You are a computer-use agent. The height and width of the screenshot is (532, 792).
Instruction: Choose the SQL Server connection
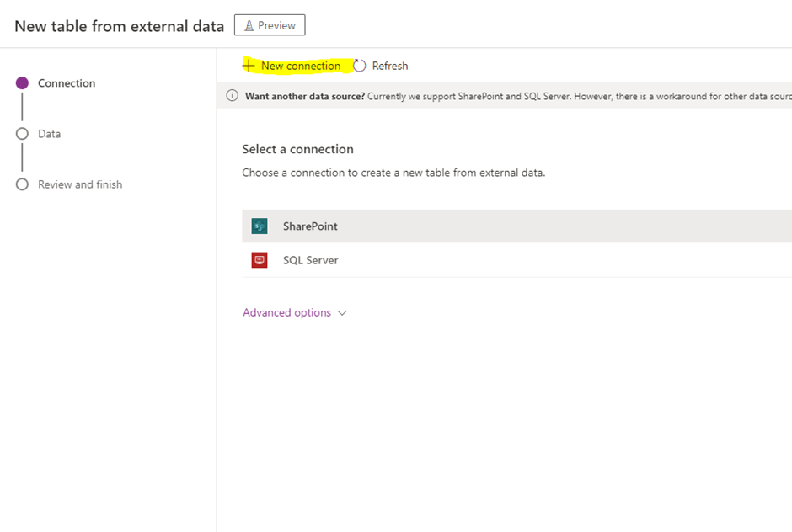tap(506, 260)
